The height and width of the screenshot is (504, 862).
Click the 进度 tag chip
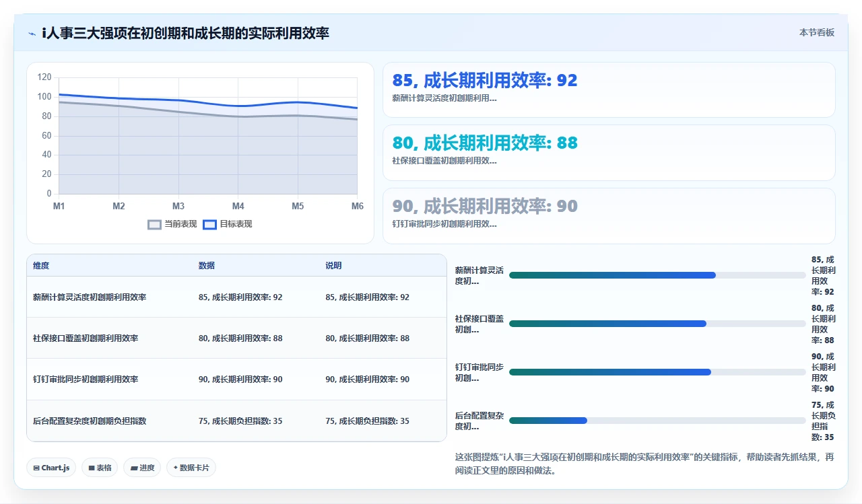(x=142, y=468)
